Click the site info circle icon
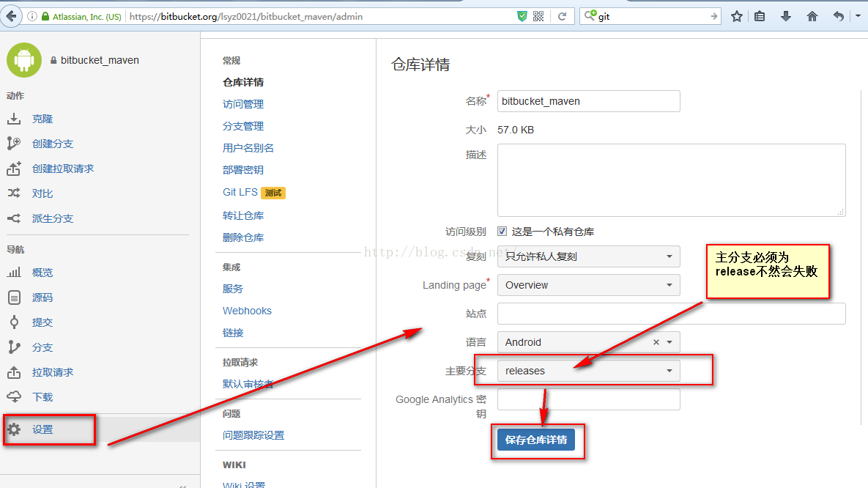The height and width of the screenshot is (488, 868). coord(32,17)
